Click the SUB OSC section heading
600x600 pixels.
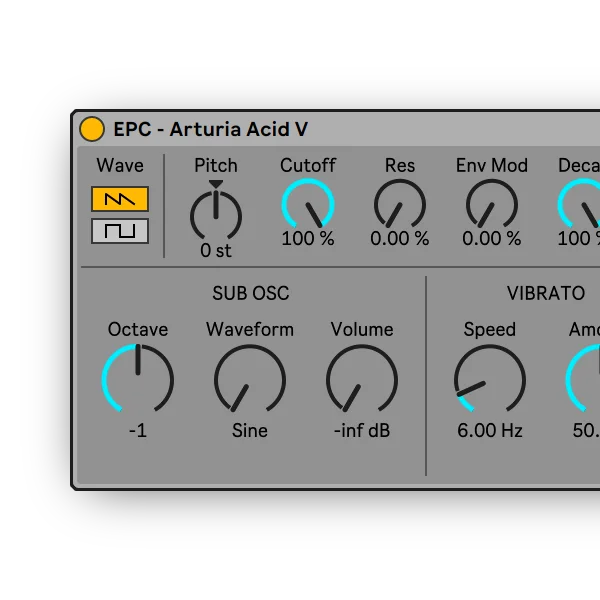tap(251, 293)
